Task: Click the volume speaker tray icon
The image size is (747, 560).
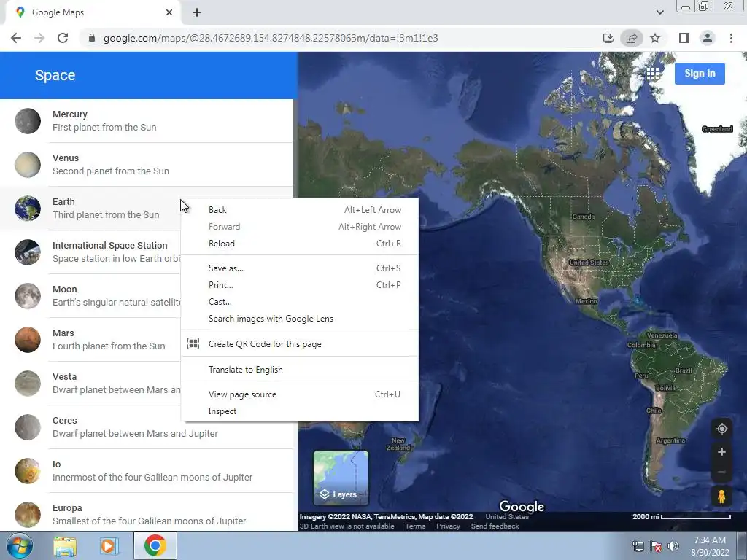Action: point(673,546)
